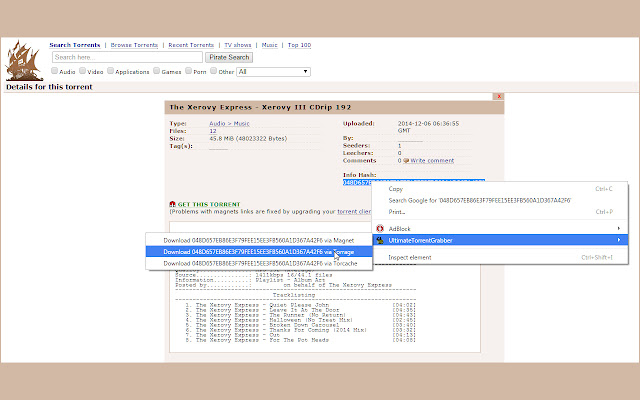The width and height of the screenshot is (640, 400).
Task: Select Copy in the context menu
Action: pos(500,189)
